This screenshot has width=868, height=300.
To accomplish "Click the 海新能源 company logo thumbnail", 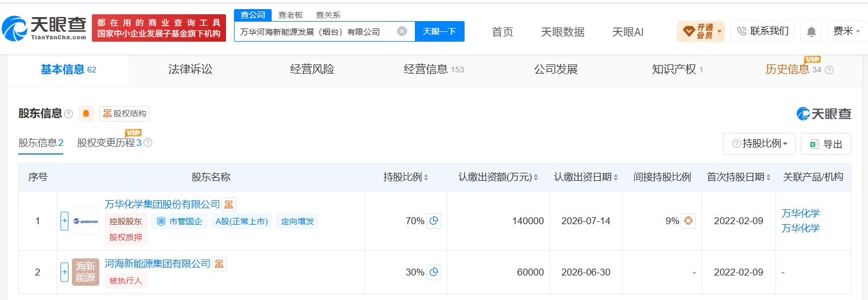I will [86, 272].
